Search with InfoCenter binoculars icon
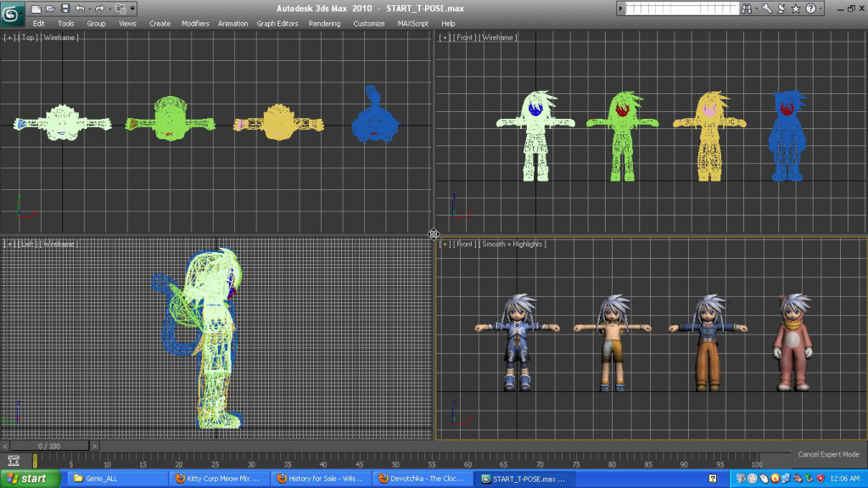 [x=747, y=8]
